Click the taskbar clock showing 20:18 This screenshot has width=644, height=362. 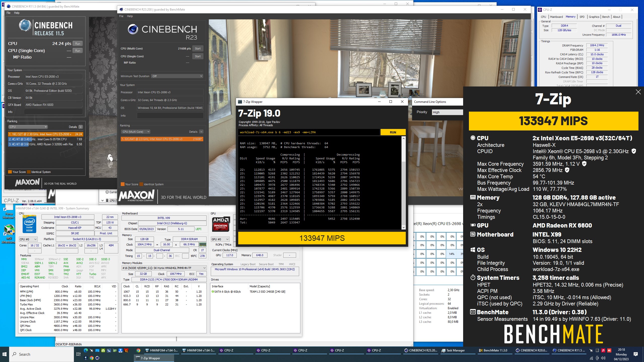point(621,354)
